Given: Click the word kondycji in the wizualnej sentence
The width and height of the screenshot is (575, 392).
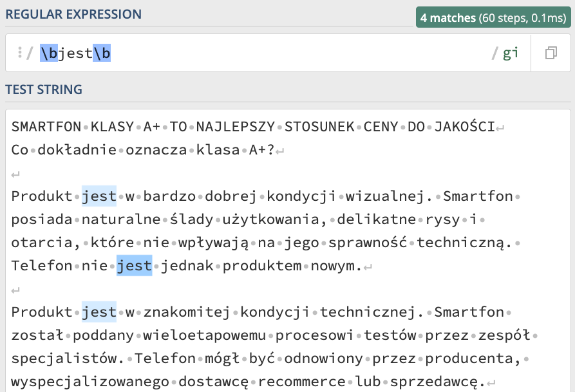Looking at the screenshot, I should pyautogui.click(x=301, y=196).
